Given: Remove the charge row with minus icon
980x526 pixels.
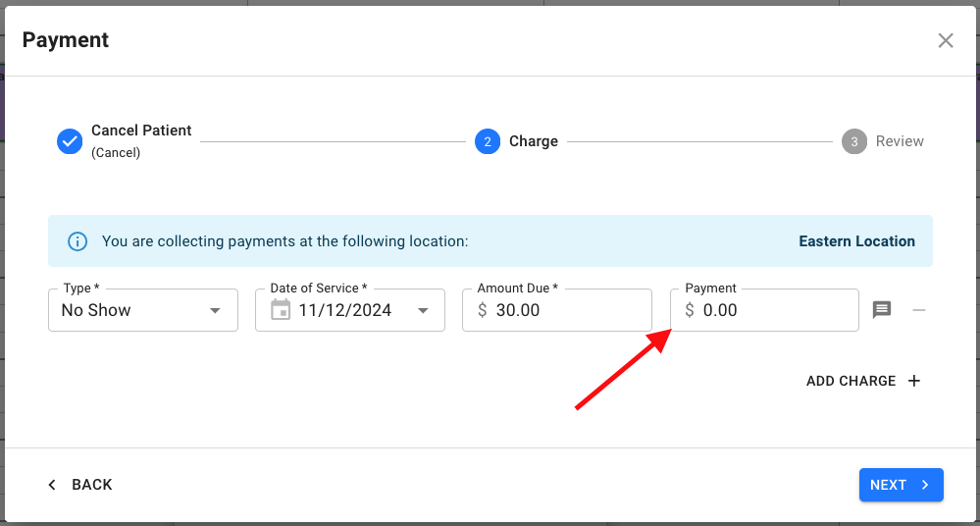Looking at the screenshot, I should 919,310.
